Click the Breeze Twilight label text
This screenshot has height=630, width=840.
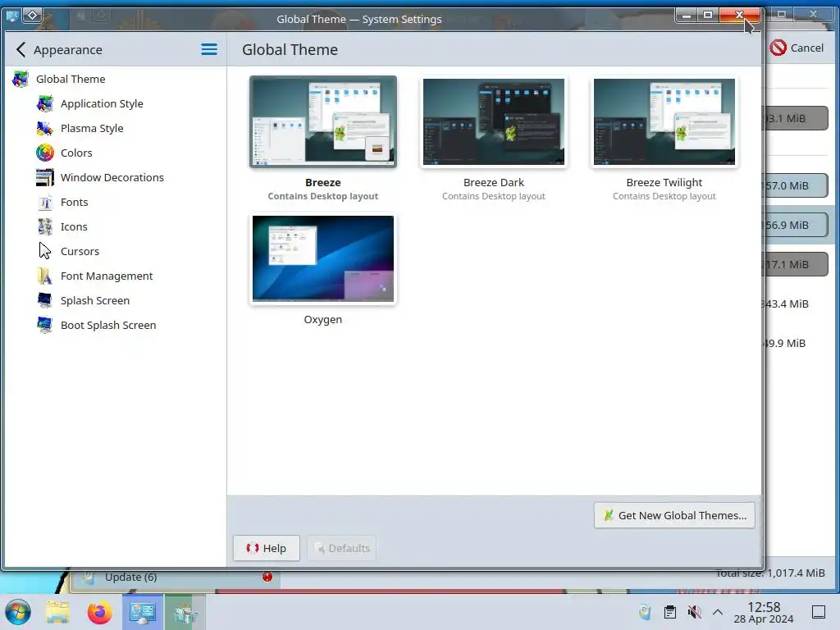click(x=664, y=183)
